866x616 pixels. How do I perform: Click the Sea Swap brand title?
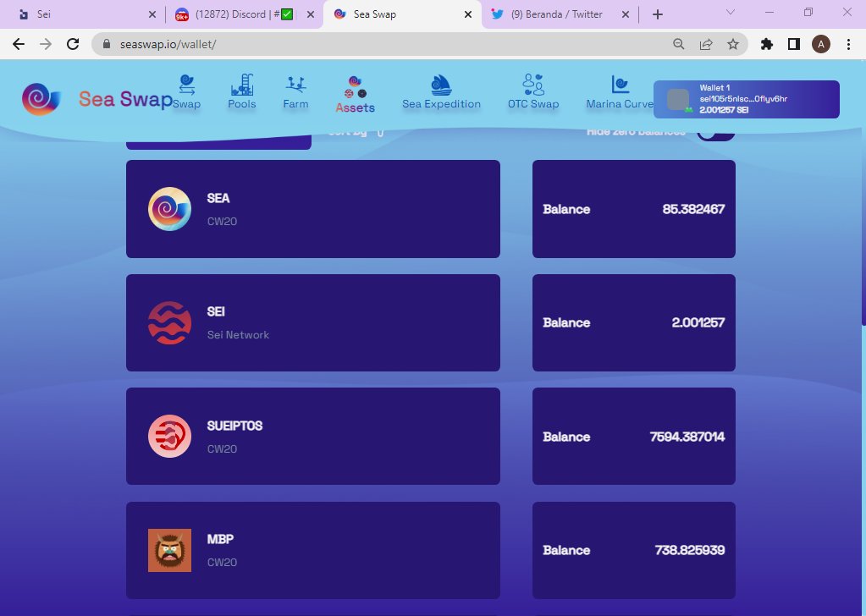125,99
